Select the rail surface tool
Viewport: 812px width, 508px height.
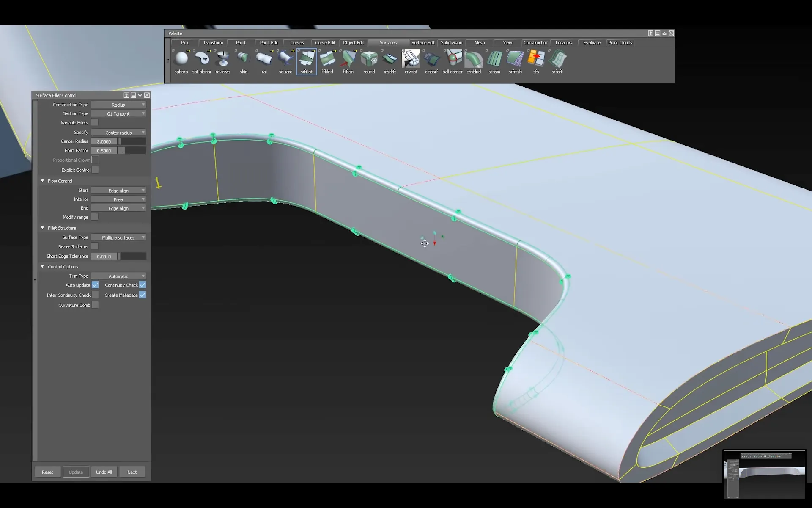point(264,62)
